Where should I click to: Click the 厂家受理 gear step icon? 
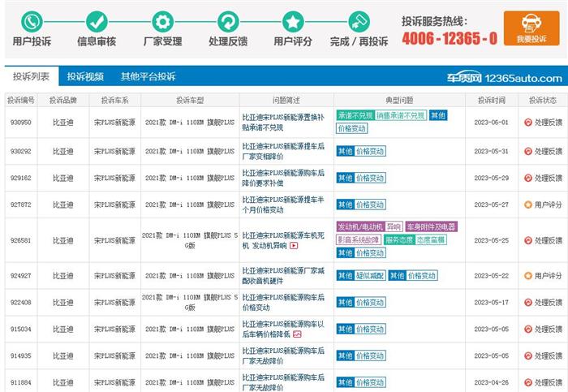coord(162,22)
